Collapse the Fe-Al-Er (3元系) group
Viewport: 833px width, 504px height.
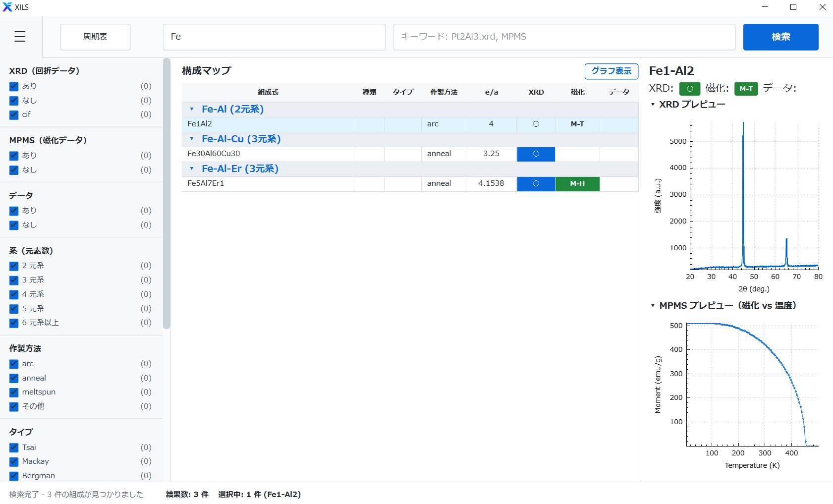pyautogui.click(x=192, y=168)
